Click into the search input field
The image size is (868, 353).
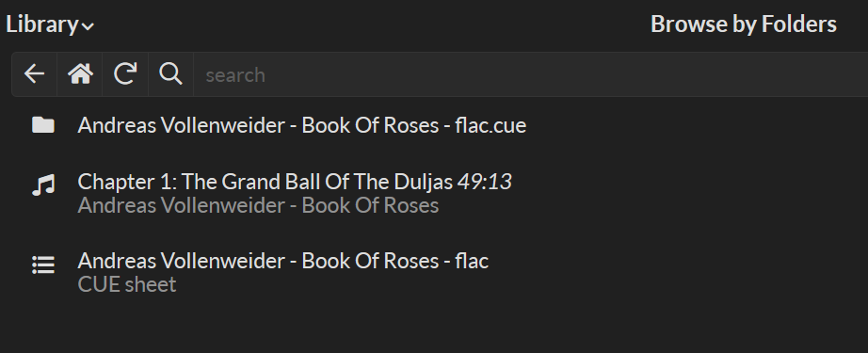(530, 74)
